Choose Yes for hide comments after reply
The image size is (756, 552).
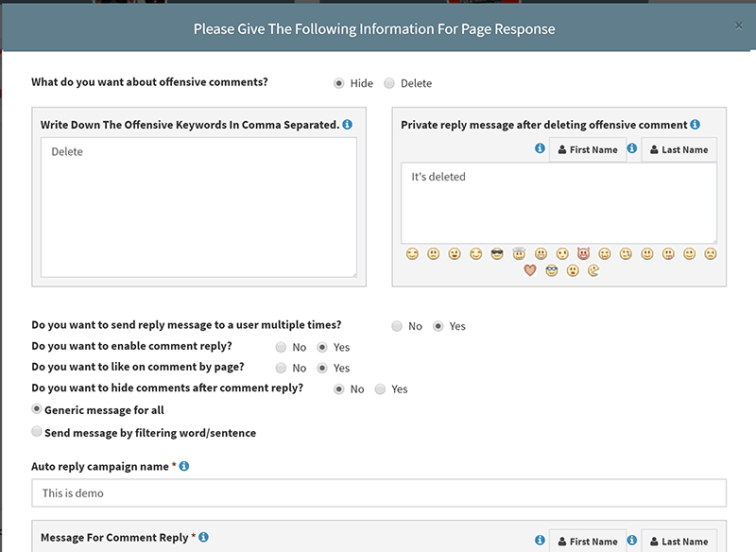coord(381,389)
